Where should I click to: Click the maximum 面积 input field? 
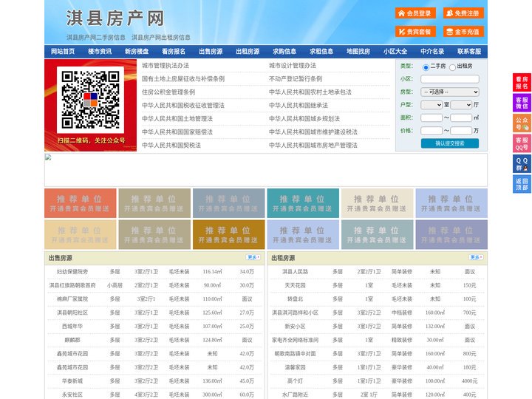(x=461, y=117)
